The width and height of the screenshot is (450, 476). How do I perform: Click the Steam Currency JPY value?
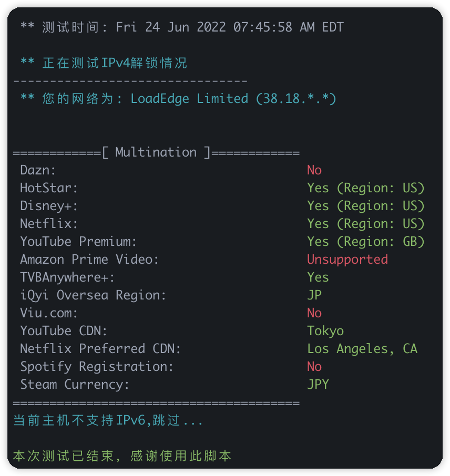point(318,385)
